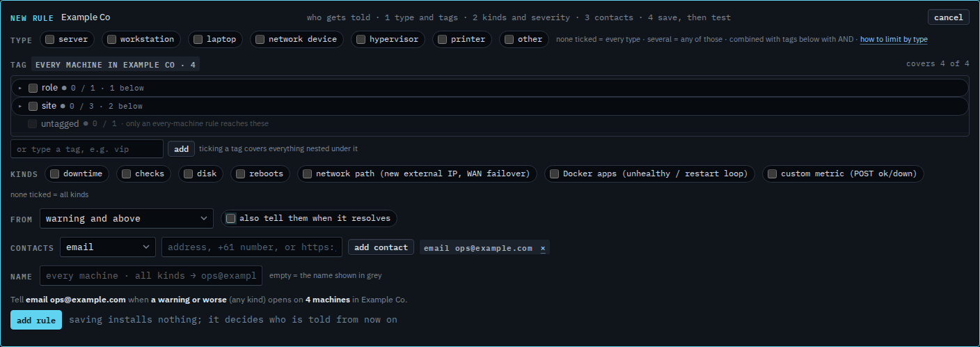Focus the 'or type a tag' input field
980x347 pixels.
[x=87, y=148]
